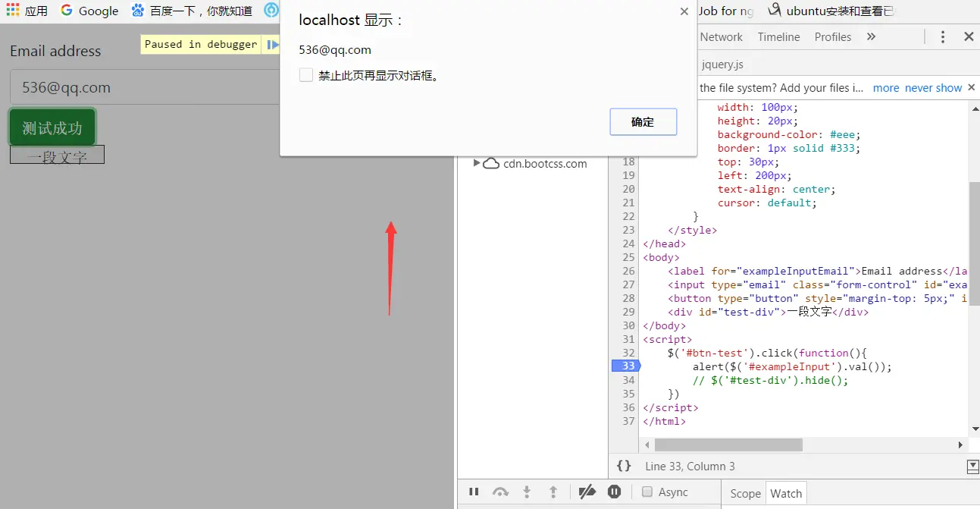Click the 'more' link in file system infobar
This screenshot has height=509, width=980.
coord(886,88)
